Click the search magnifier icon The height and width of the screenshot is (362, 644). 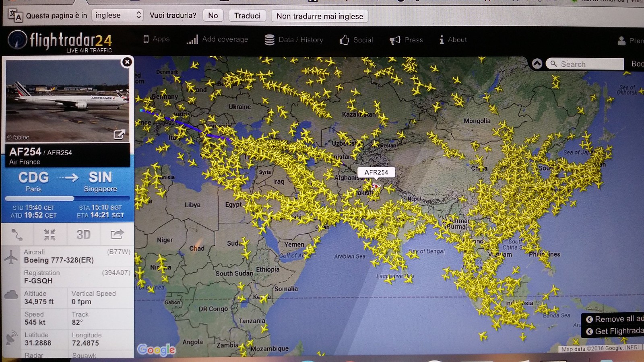553,64
